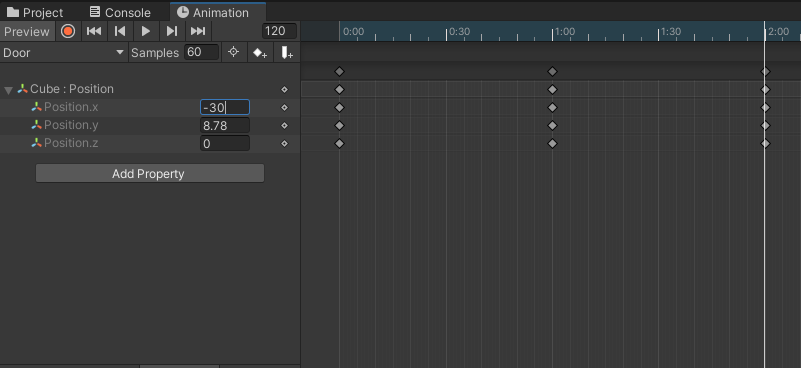Collapse the Cube : Position property group
The image size is (801, 368).
point(9,90)
